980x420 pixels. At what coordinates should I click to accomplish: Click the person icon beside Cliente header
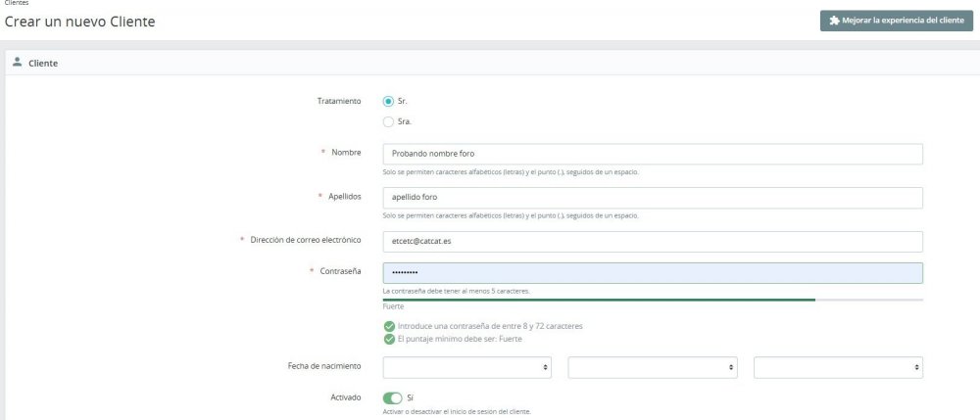(x=18, y=62)
